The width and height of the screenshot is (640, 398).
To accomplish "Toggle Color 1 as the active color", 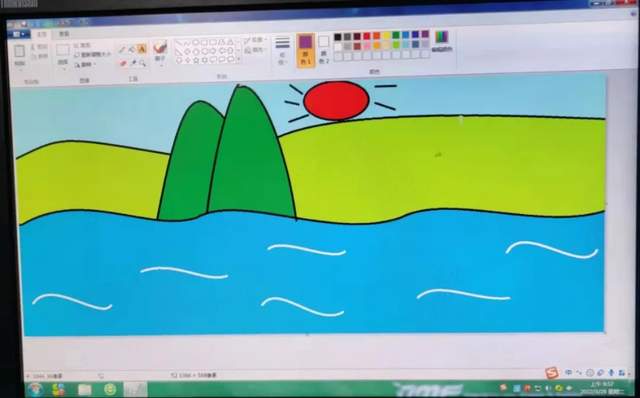I will tap(305, 50).
